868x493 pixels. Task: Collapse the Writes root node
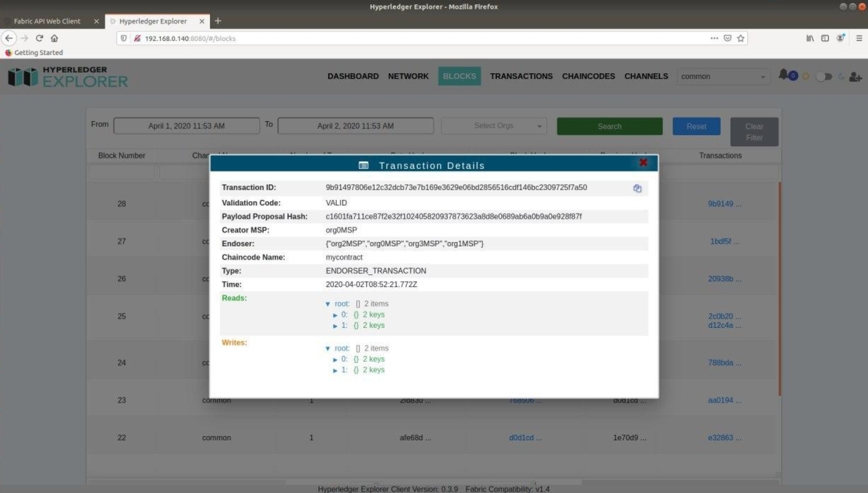pyautogui.click(x=328, y=349)
